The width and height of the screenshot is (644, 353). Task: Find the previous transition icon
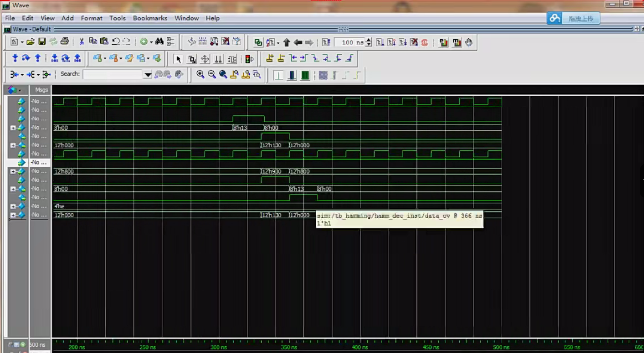tap(293, 58)
